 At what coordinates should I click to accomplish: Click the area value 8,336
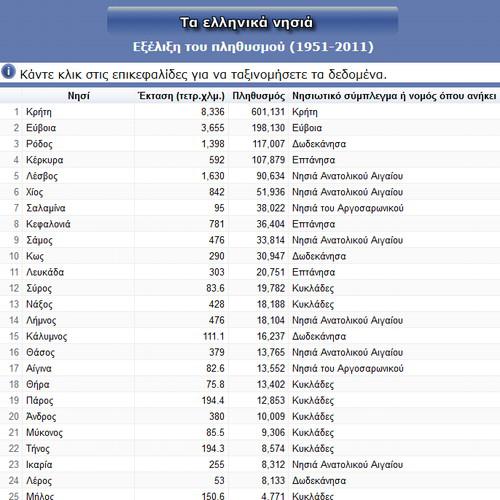213,112
